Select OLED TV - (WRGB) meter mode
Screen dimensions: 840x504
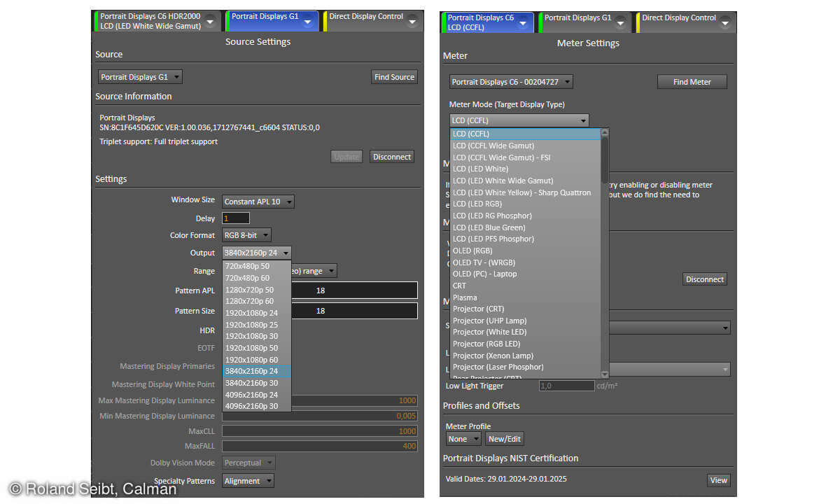[x=525, y=262]
